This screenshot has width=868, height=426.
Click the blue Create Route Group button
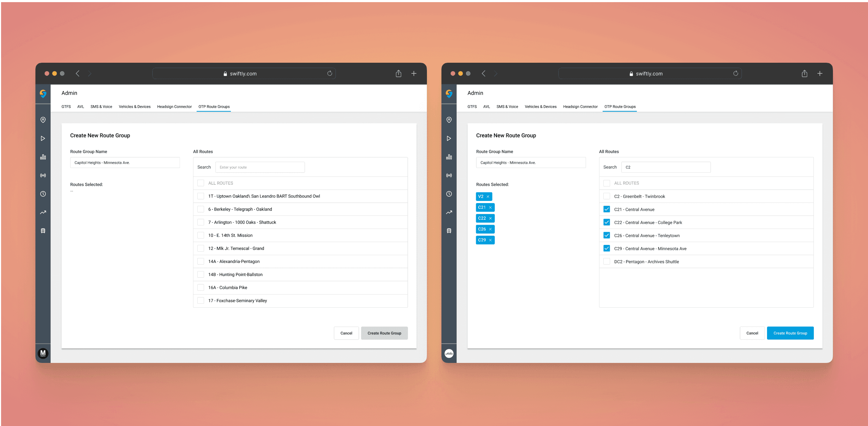(x=790, y=333)
